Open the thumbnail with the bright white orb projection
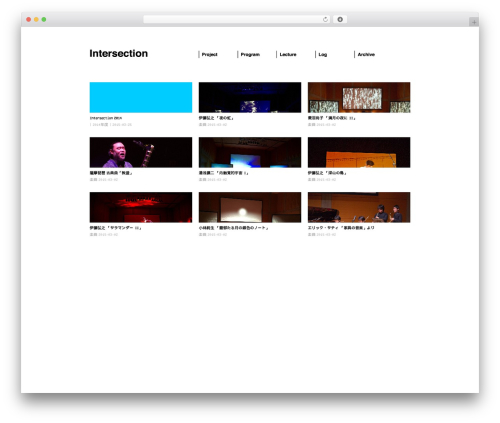 (x=250, y=207)
